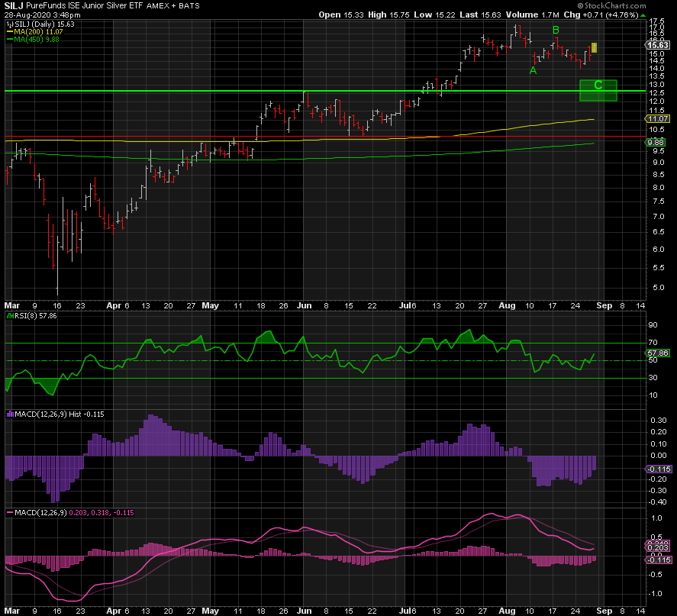Click the bar chart icon beside SILJ (Daily)
Image resolution: width=677 pixels, height=616 pixels.
[x=10, y=24]
